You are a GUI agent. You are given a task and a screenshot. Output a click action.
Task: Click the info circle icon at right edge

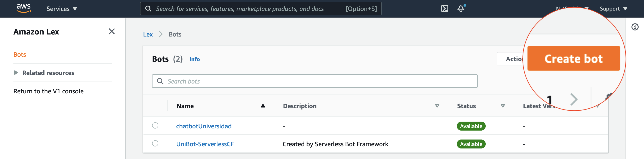(x=635, y=27)
